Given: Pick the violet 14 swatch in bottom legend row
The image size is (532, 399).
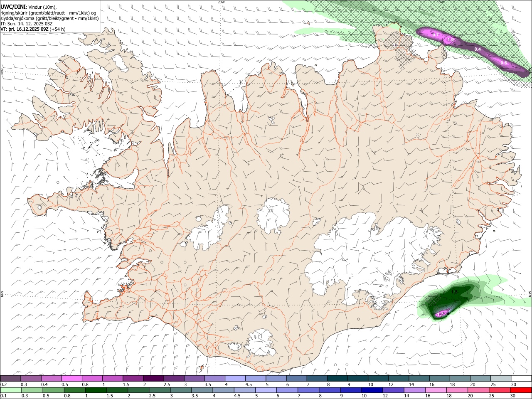Looking at the screenshot, I should [414, 390].
